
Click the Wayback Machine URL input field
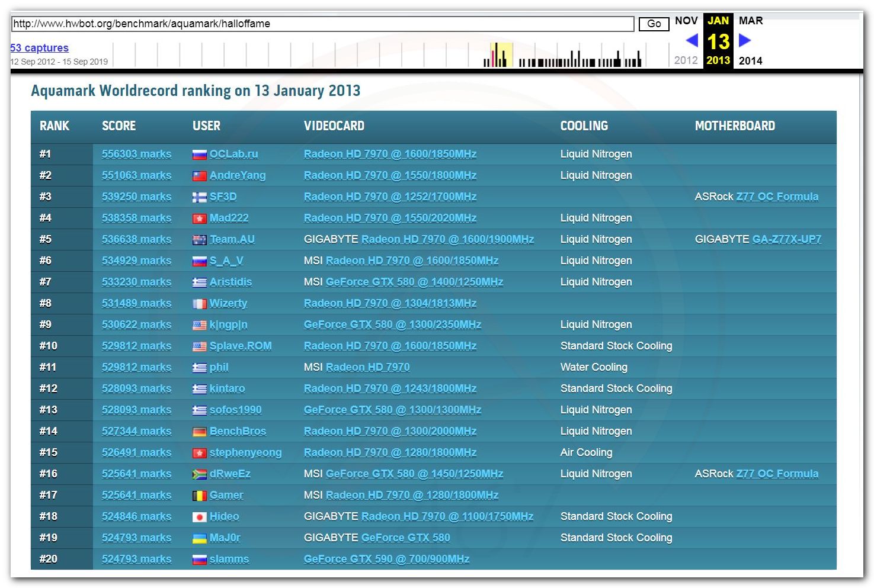(x=322, y=24)
